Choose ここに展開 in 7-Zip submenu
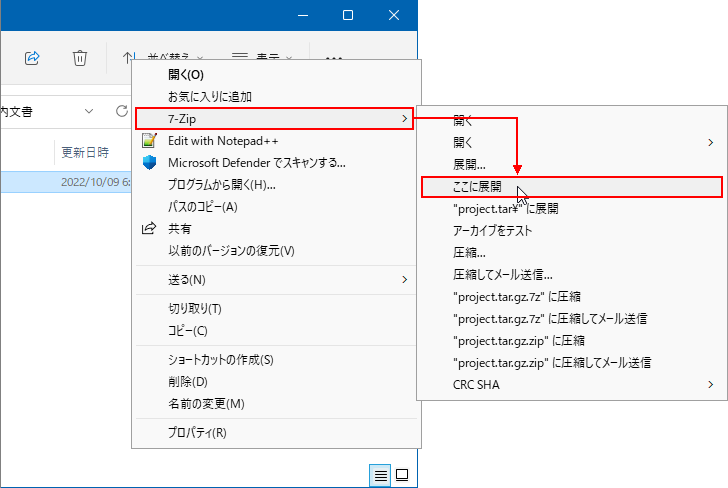 click(572, 187)
